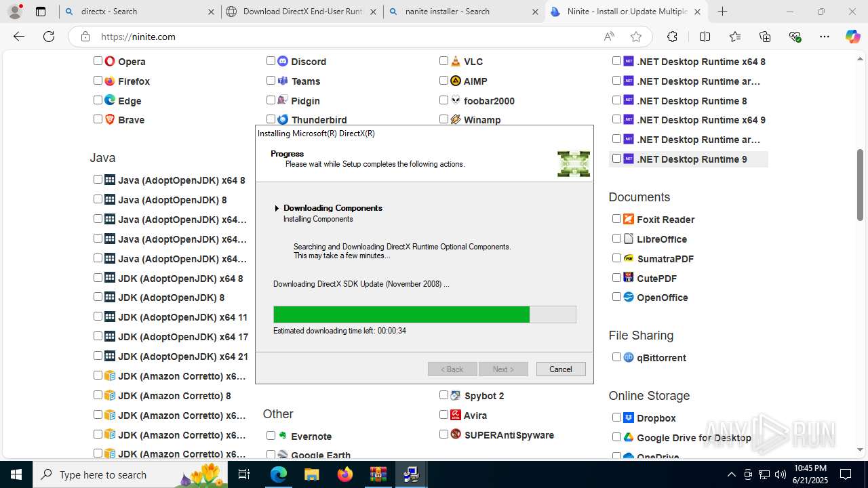Screen dimensions: 868x488
Task: Click the Spybot 2 label
Action: coord(484,396)
